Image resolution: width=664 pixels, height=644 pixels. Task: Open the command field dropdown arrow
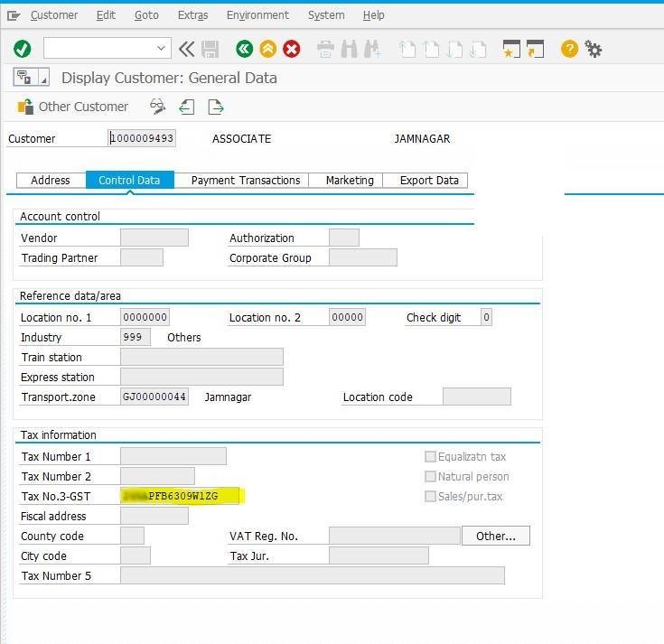click(161, 48)
